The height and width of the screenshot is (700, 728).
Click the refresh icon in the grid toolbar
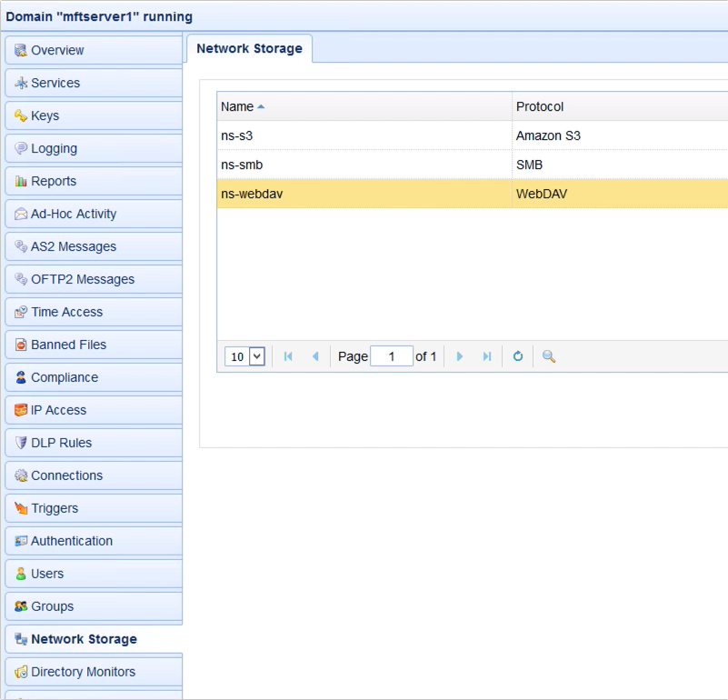517,356
